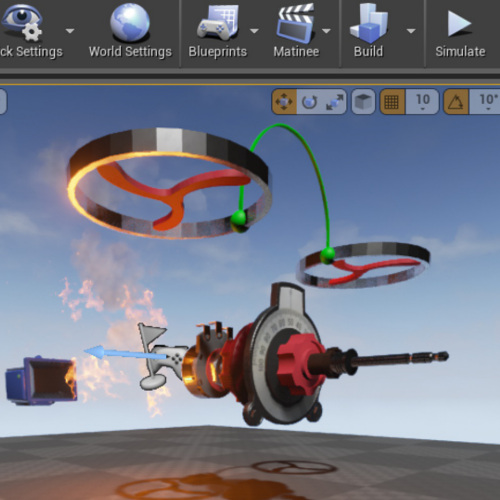Screen dimensions: 500x500
Task: Open World Settings globe icon
Action: (130, 23)
